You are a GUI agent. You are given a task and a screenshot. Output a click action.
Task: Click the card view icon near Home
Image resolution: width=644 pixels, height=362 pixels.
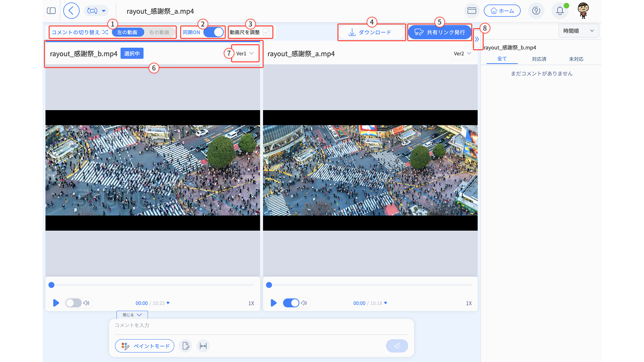point(472,11)
